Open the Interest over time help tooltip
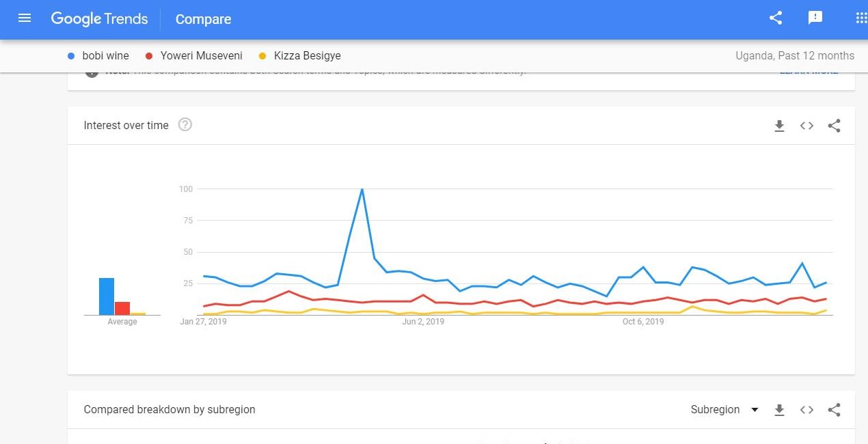868x444 pixels. click(185, 125)
